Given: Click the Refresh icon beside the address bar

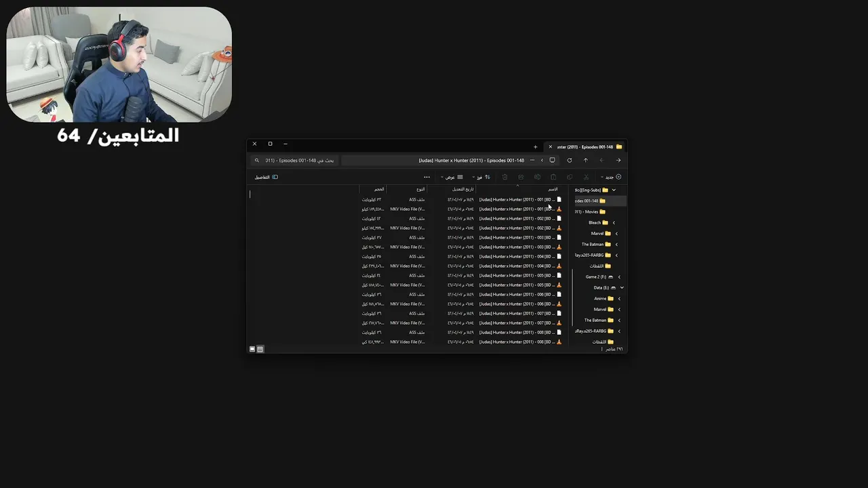Looking at the screenshot, I should pyautogui.click(x=569, y=161).
